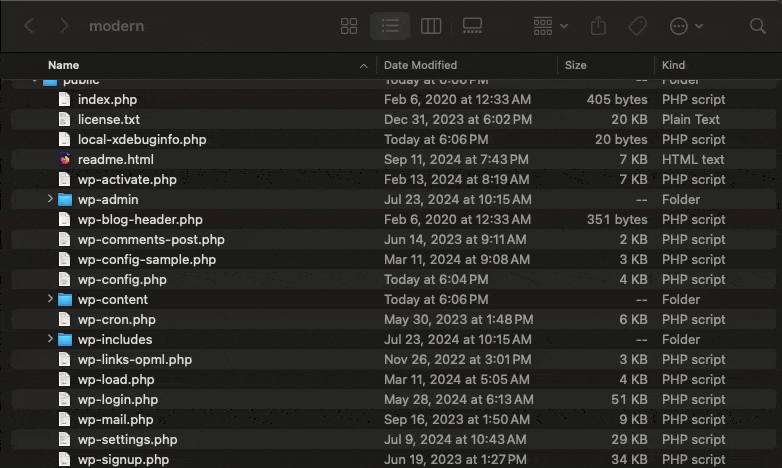This screenshot has width=782, height=468.
Task: Select license.txt file name
Action: tap(109, 120)
